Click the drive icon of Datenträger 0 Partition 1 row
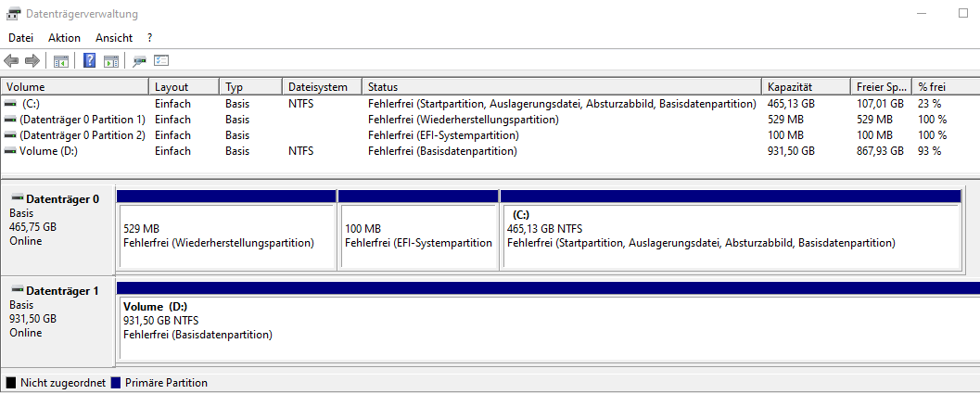 pos(10,119)
